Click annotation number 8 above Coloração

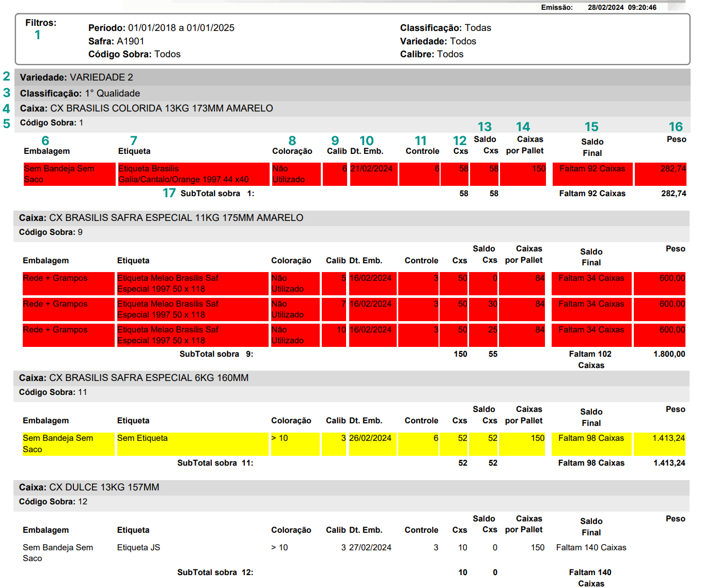point(292,141)
